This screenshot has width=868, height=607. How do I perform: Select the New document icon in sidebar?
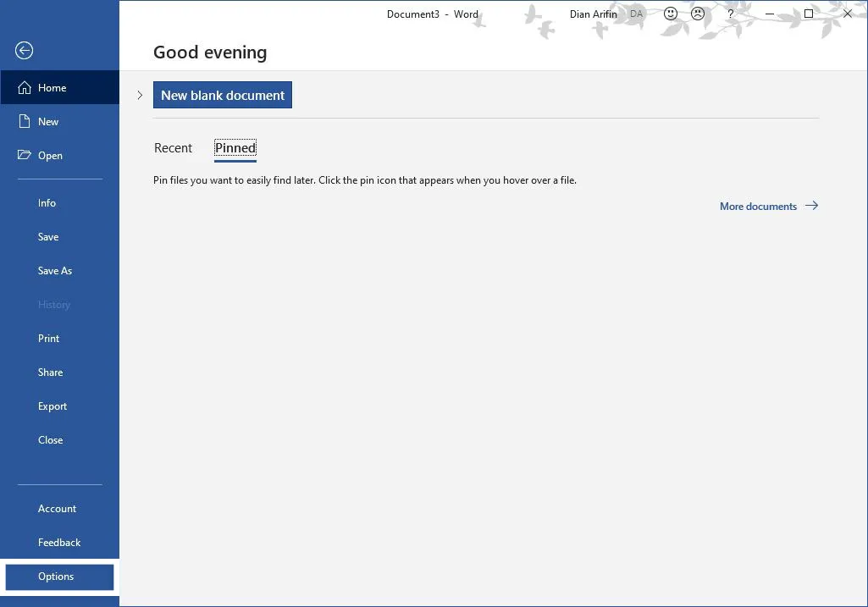24,121
